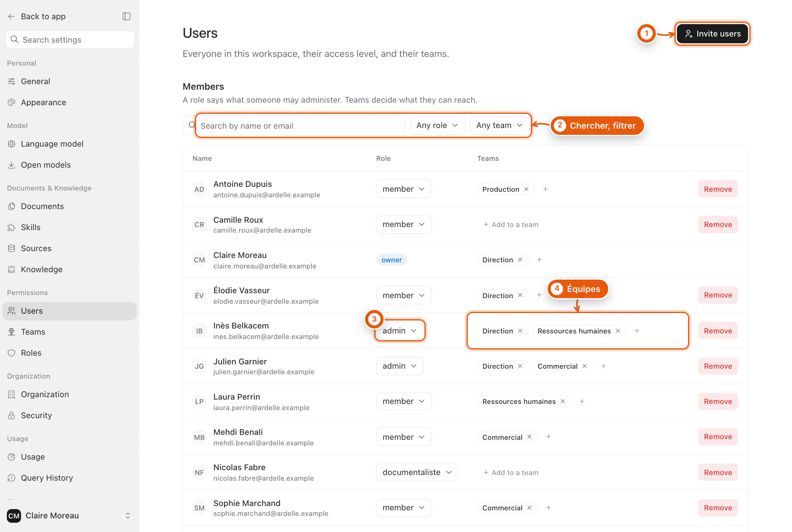This screenshot has height=532, width=792.
Task: Remove Ressources humaines tag from Laura Perrin
Action: tap(563, 401)
